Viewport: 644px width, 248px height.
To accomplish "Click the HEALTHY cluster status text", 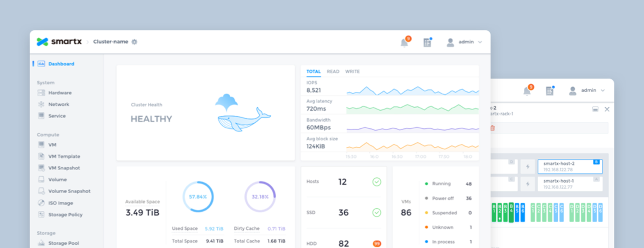I will (151, 119).
